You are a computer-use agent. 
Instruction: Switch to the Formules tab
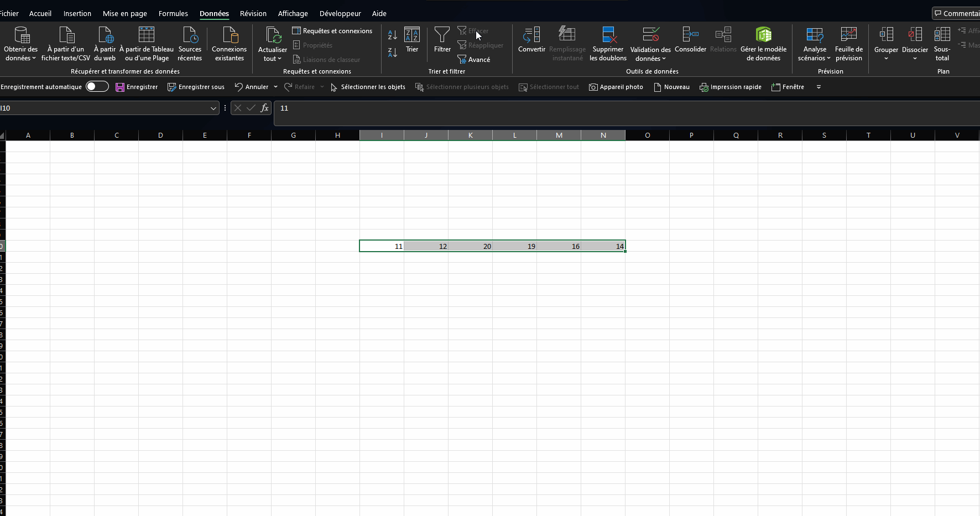pos(173,13)
